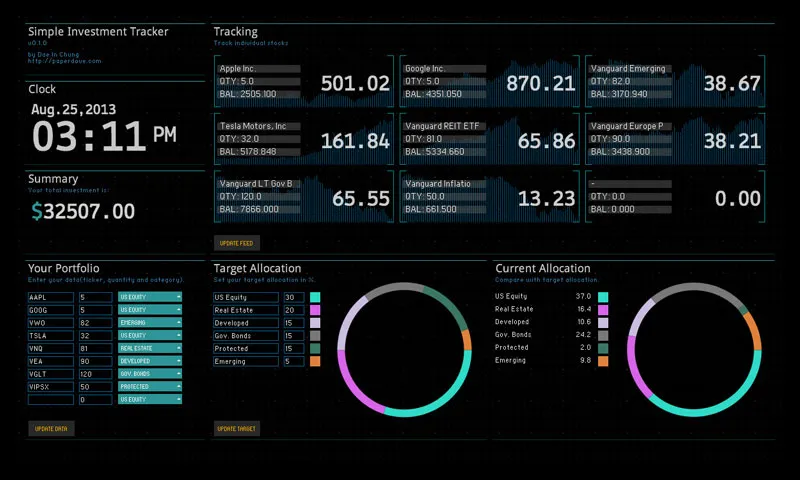Select the green Protected target swatch
The height and width of the screenshot is (480, 800).
point(315,348)
